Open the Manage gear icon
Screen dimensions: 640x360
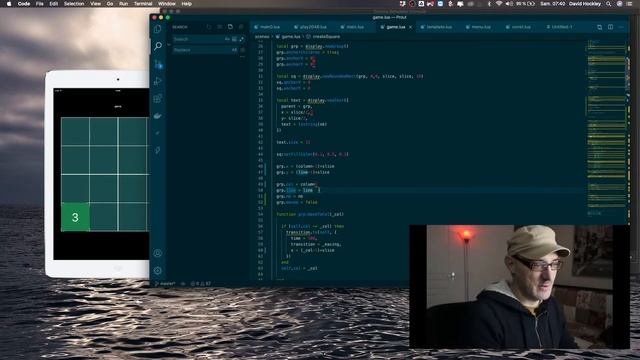click(x=158, y=270)
